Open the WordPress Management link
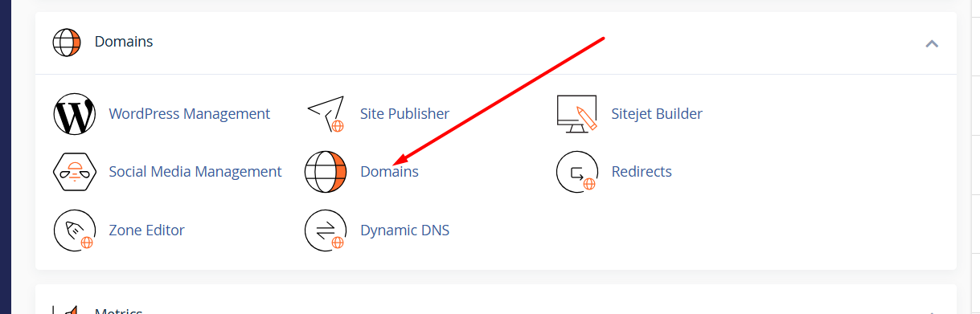 (x=190, y=114)
